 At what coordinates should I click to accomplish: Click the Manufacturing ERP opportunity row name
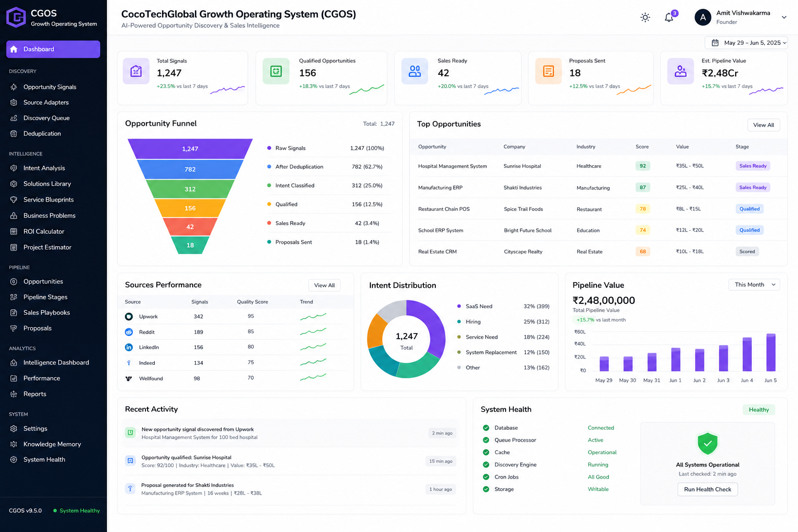[440, 188]
